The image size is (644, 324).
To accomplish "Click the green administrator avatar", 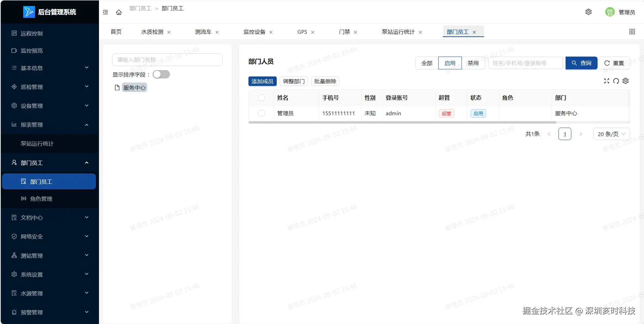I will [610, 12].
